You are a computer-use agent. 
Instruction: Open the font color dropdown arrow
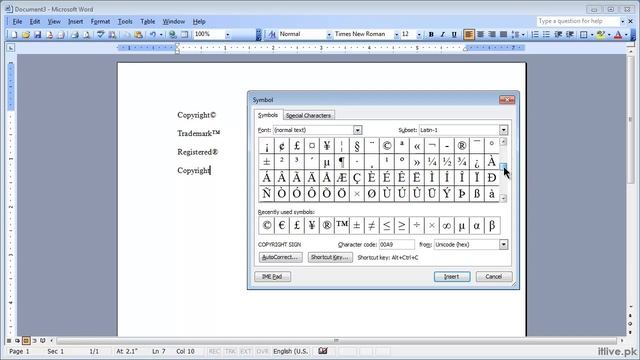[626, 35]
